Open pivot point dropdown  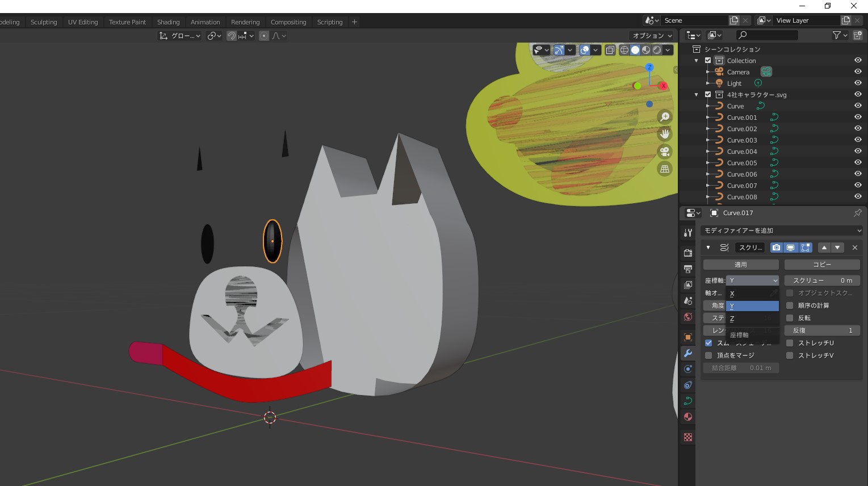pos(214,36)
